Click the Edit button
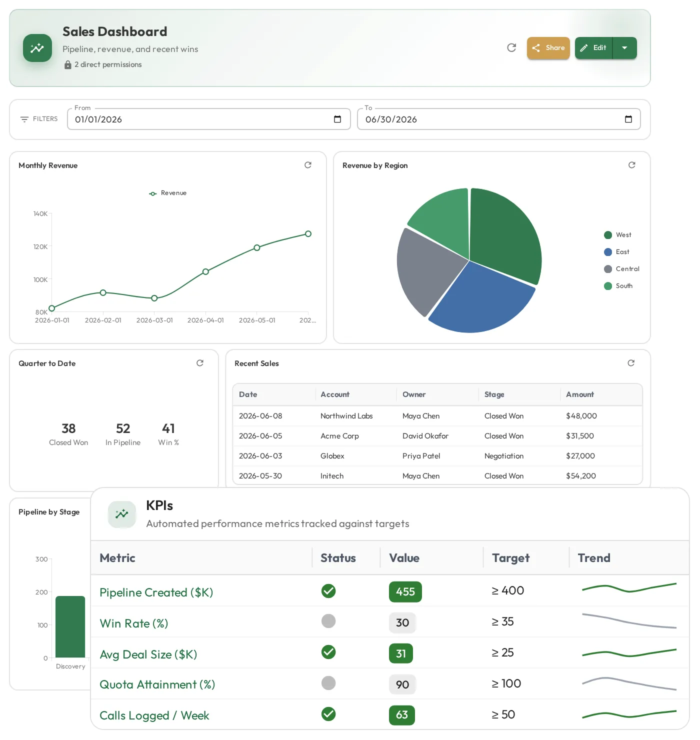 tap(594, 48)
